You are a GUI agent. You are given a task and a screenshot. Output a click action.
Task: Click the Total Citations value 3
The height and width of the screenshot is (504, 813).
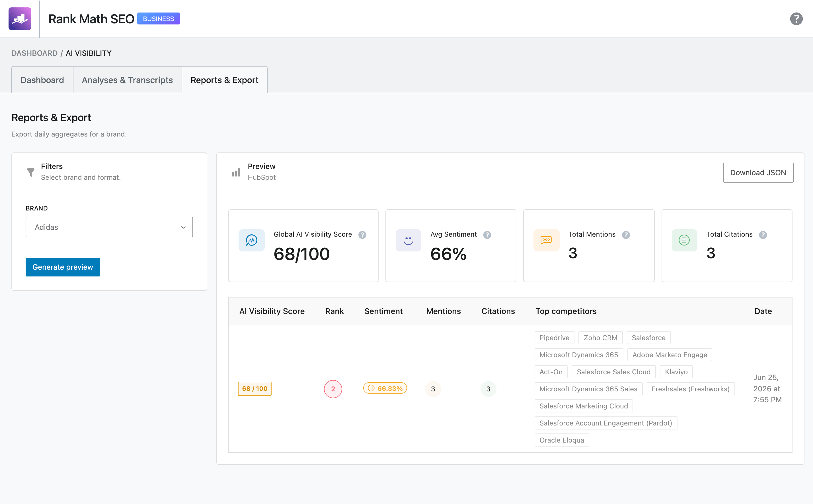coord(711,253)
